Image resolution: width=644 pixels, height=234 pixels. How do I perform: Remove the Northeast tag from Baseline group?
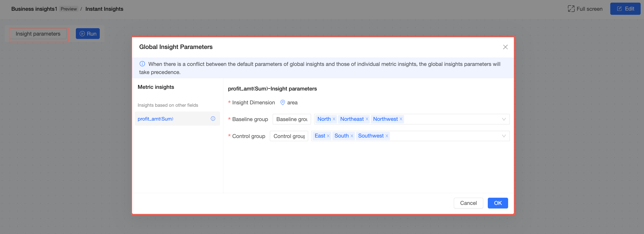[x=367, y=119]
